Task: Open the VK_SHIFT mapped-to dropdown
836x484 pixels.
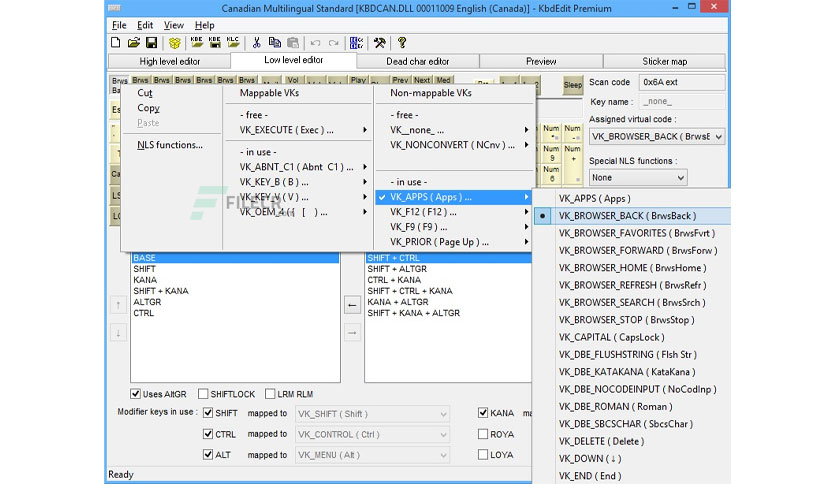Action: tap(372, 414)
